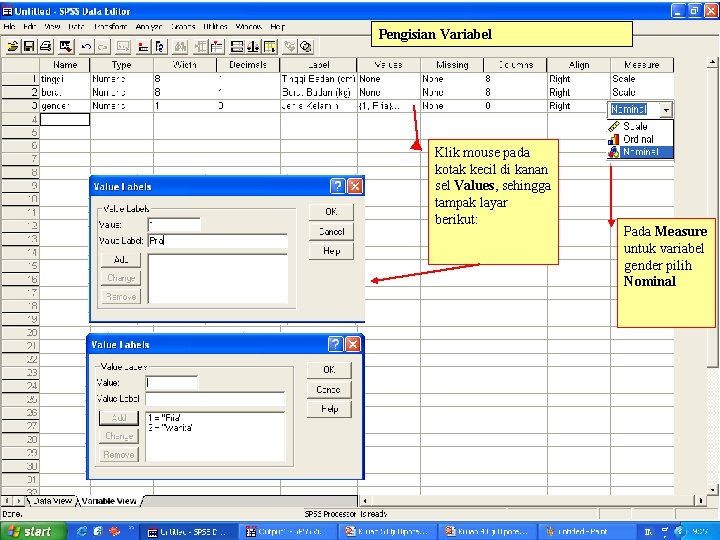The image size is (720, 540).
Task: Click the Measure column header
Action: point(641,65)
